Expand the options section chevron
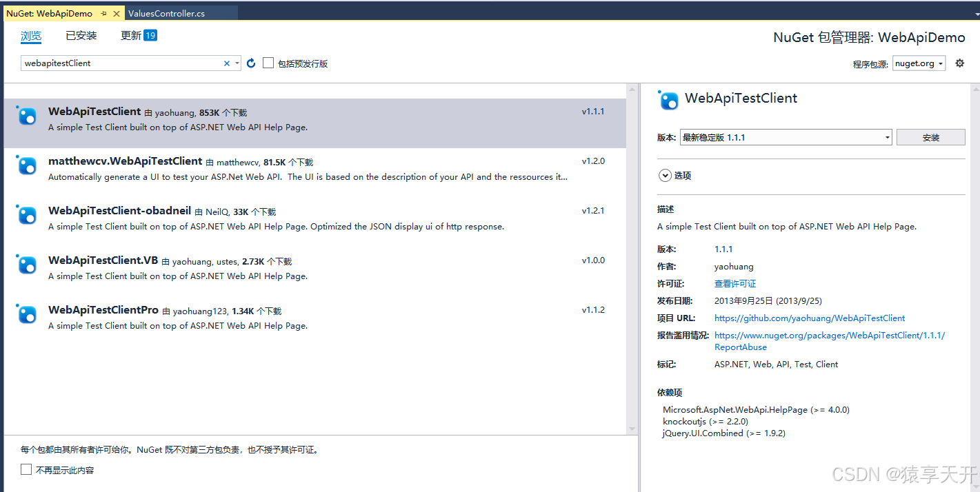The width and height of the screenshot is (980, 492). tap(665, 176)
